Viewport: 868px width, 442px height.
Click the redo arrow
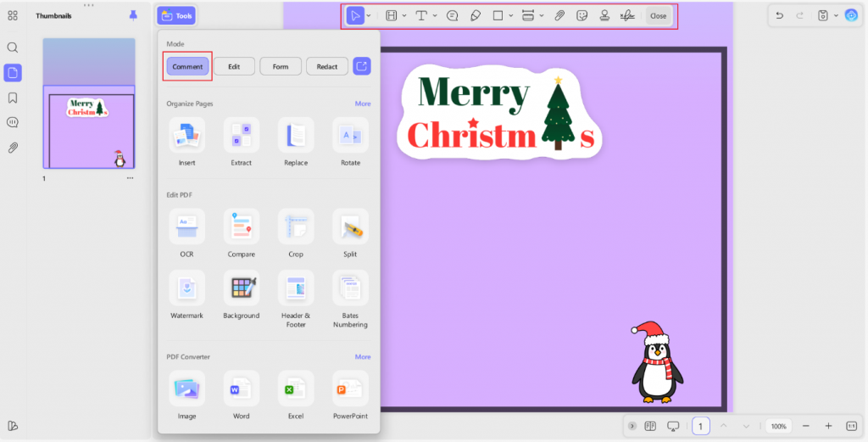(800, 15)
